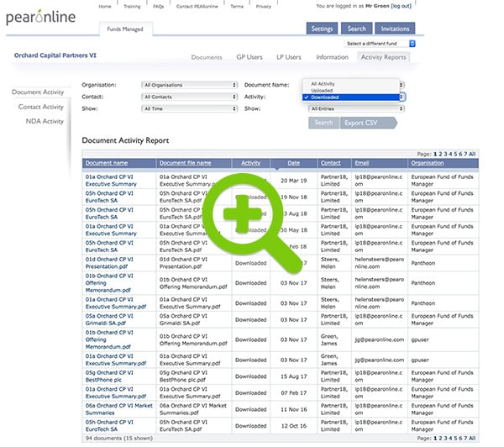Screen dimensions: 504x447
Task: Show All pages in the top pagination
Action: click(472, 154)
